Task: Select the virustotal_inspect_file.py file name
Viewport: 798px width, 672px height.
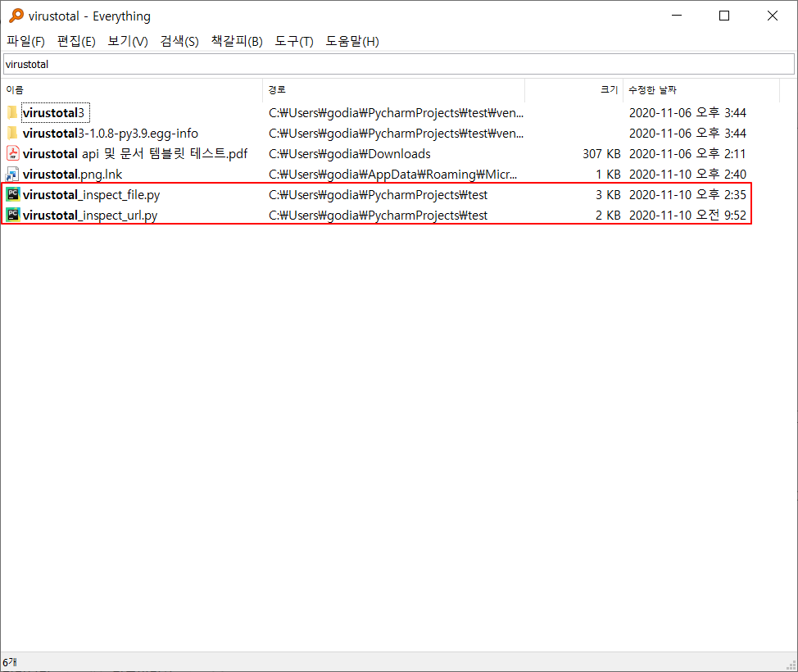Action: pyautogui.click(x=91, y=195)
